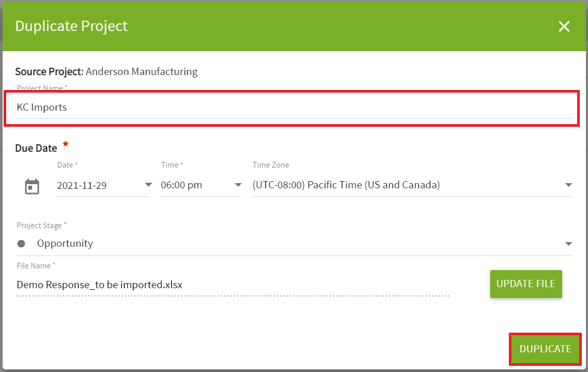Open the Time dropdown arrow

point(238,185)
